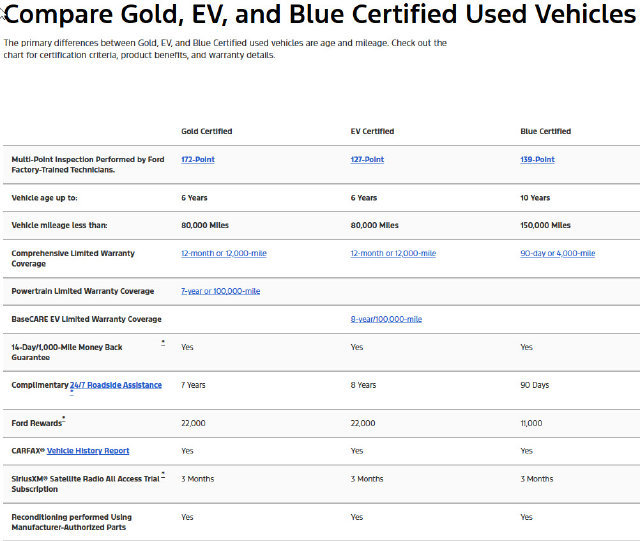The height and width of the screenshot is (541, 640).
Task: Click the 11,000 Ford Rewards cell
Action: tap(531, 423)
